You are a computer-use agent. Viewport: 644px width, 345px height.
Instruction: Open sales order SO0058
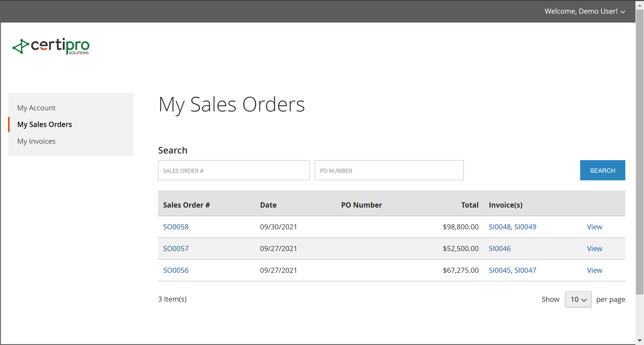pos(176,227)
